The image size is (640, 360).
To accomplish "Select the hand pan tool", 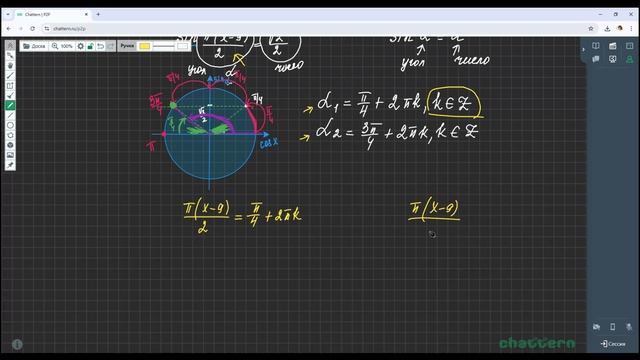I will coord(10,65).
